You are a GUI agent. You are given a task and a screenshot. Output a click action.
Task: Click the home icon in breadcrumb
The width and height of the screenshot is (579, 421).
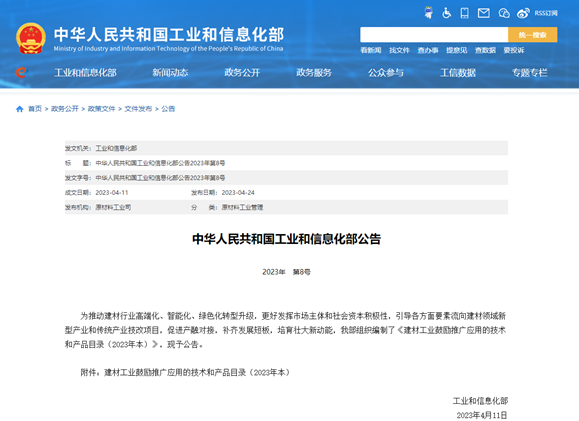pyautogui.click(x=20, y=109)
